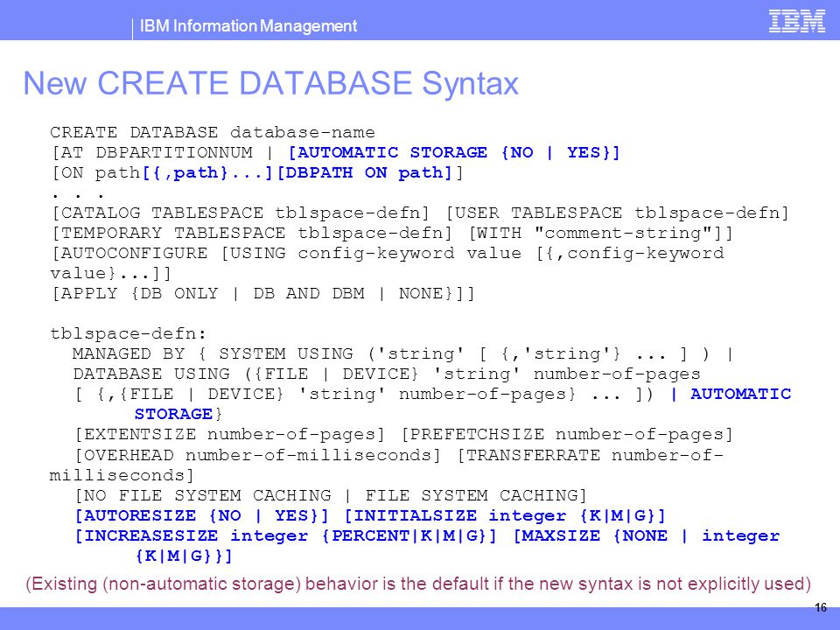
Task: Click the '[APPLY {DB ONLY | DB AND DBM | NONE}]]' line
Action: 263,294
